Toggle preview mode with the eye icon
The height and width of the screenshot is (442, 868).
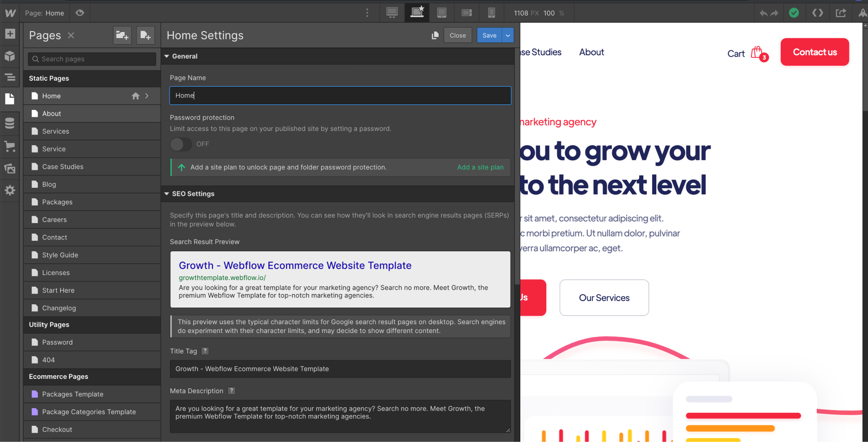(x=79, y=13)
